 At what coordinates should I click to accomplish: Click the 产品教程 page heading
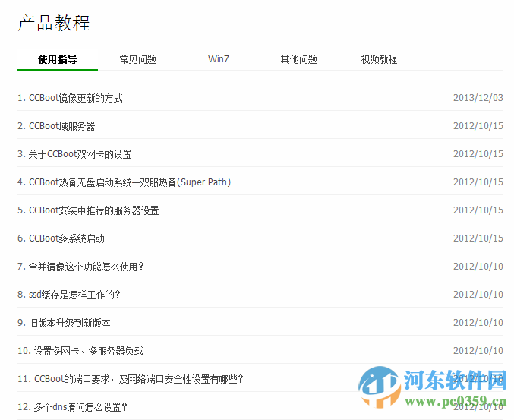pyautogui.click(x=54, y=23)
